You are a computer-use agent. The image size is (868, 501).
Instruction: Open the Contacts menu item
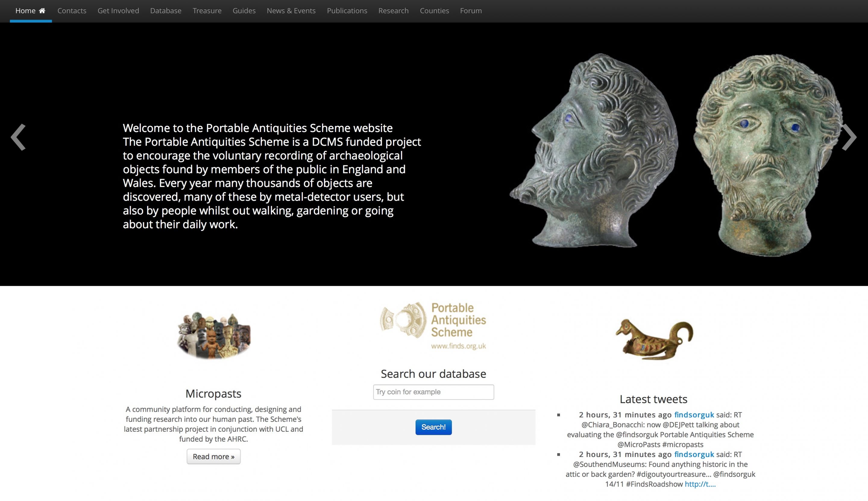coord(72,11)
